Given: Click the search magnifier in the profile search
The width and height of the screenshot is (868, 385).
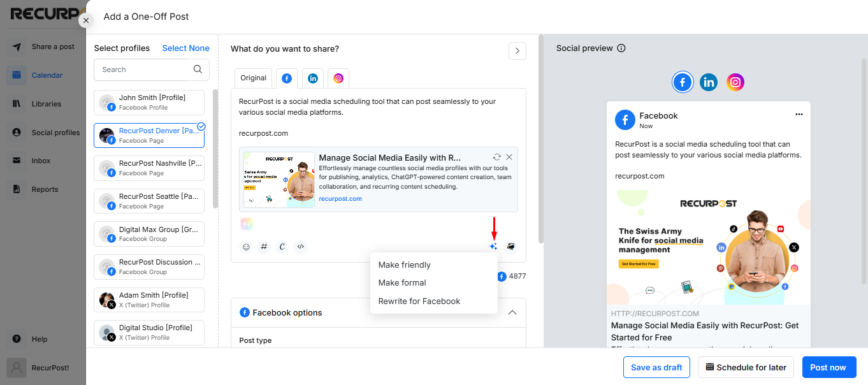Looking at the screenshot, I should (x=198, y=69).
